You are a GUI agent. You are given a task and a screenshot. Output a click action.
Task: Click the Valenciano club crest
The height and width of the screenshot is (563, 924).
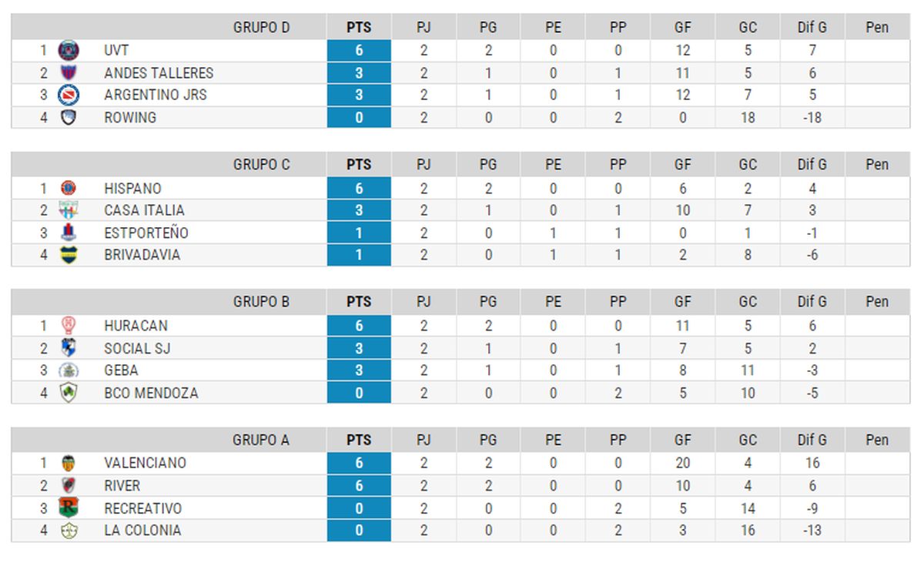pos(69,464)
